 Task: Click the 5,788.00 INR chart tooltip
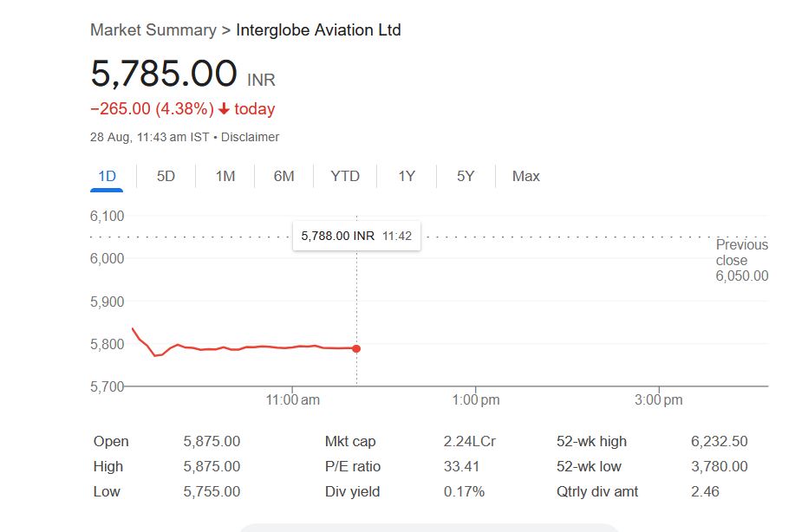[356, 236]
